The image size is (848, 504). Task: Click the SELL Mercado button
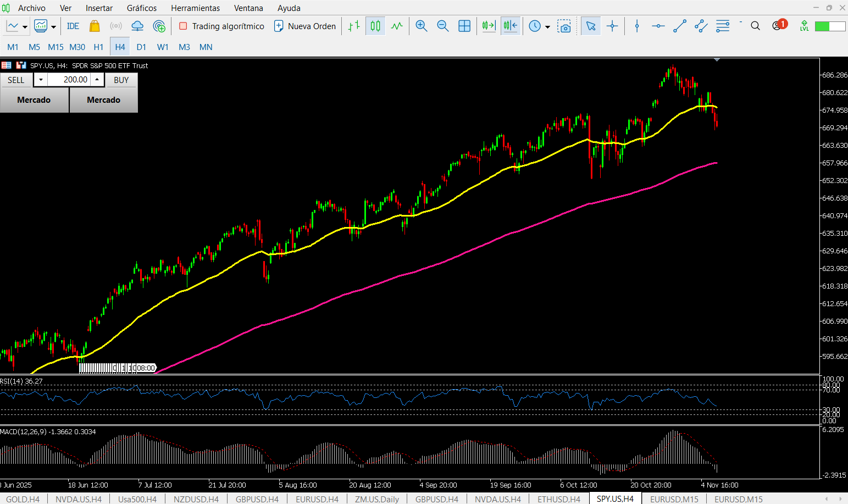[x=34, y=99]
